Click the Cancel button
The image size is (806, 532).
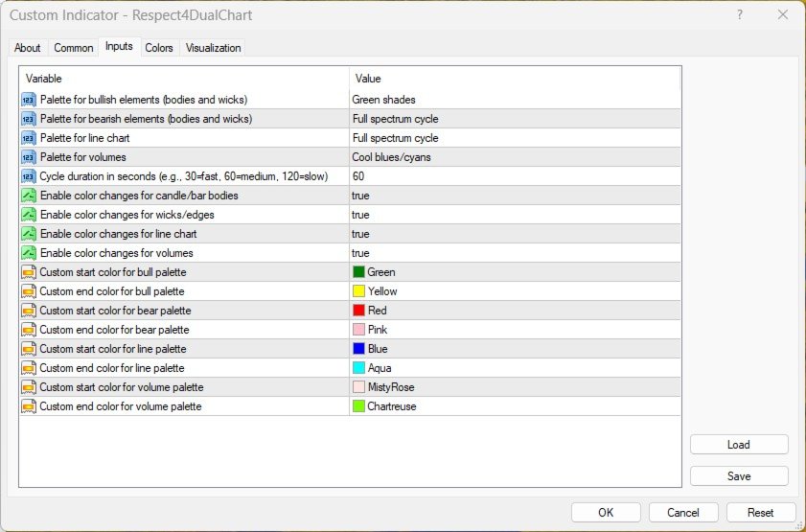click(683, 513)
